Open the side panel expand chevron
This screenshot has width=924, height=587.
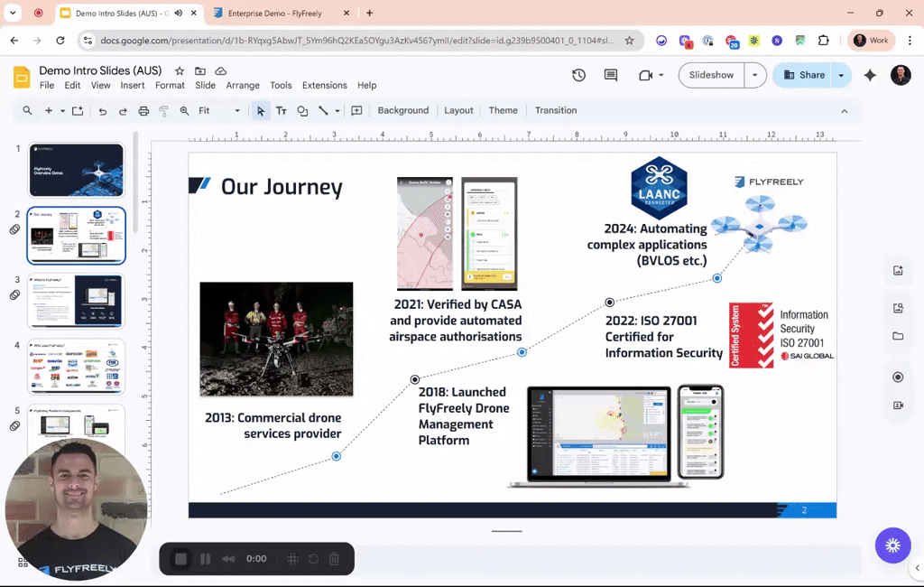[x=917, y=567]
